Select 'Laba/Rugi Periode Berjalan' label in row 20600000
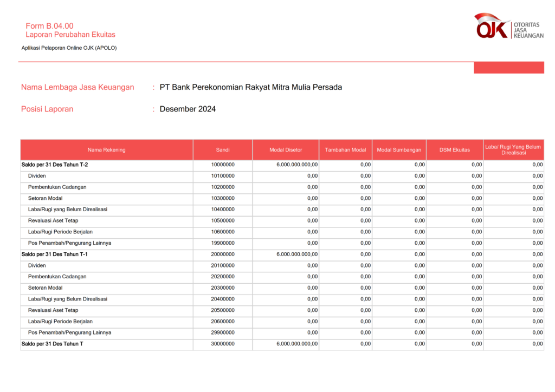The image size is (555, 392). pyautogui.click(x=60, y=321)
